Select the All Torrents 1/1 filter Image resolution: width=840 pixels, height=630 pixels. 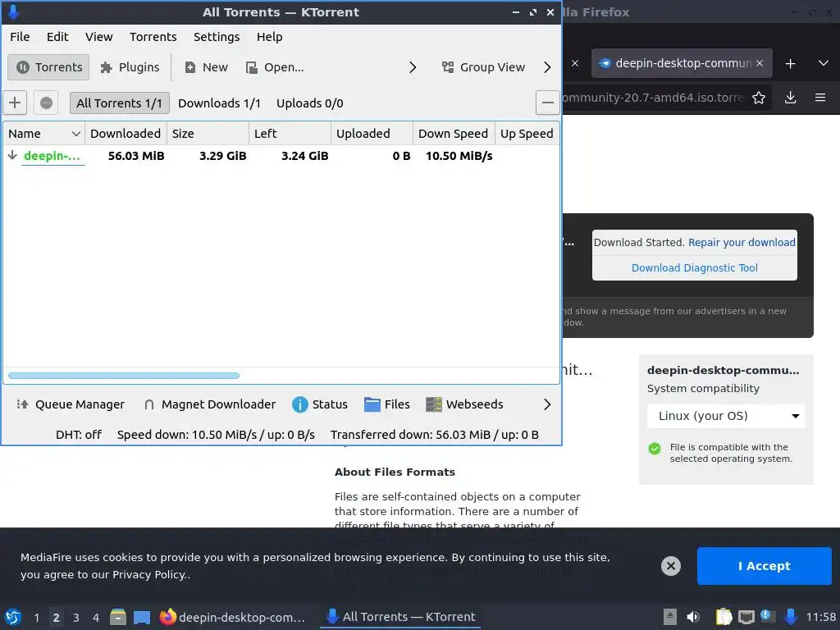click(x=120, y=103)
